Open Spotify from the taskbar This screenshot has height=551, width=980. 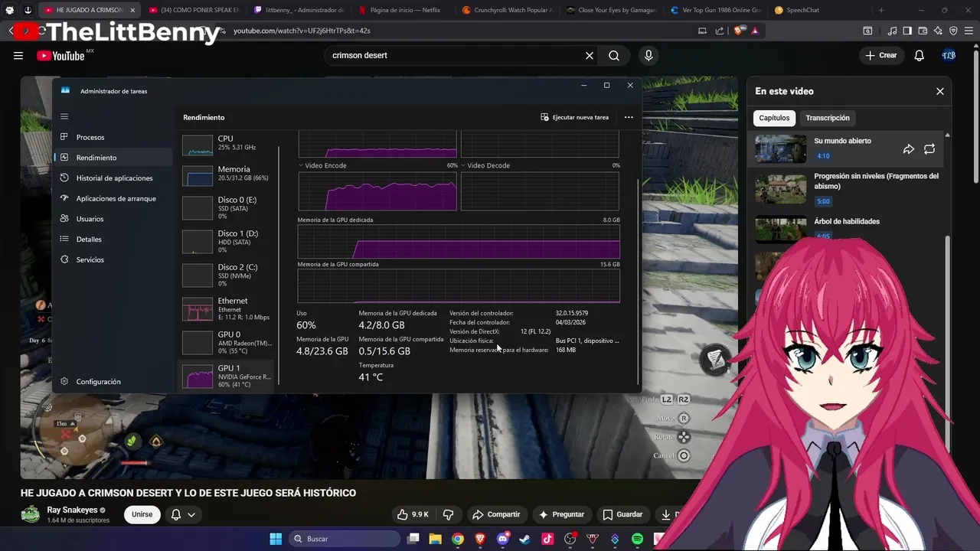(x=637, y=539)
